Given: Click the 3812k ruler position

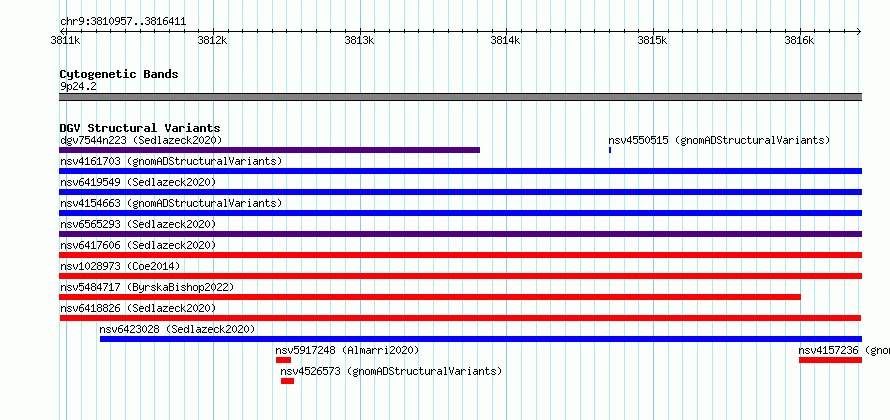Looking at the screenshot, I should 212,41.
